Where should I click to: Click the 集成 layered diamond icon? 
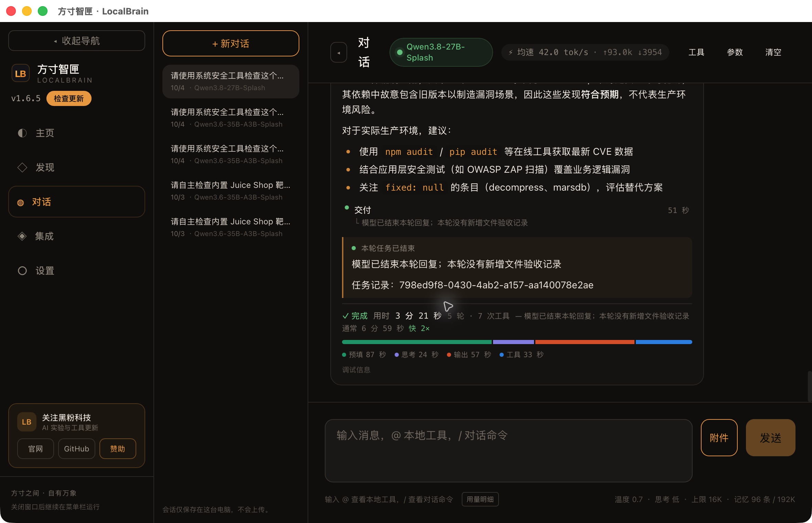tap(22, 236)
